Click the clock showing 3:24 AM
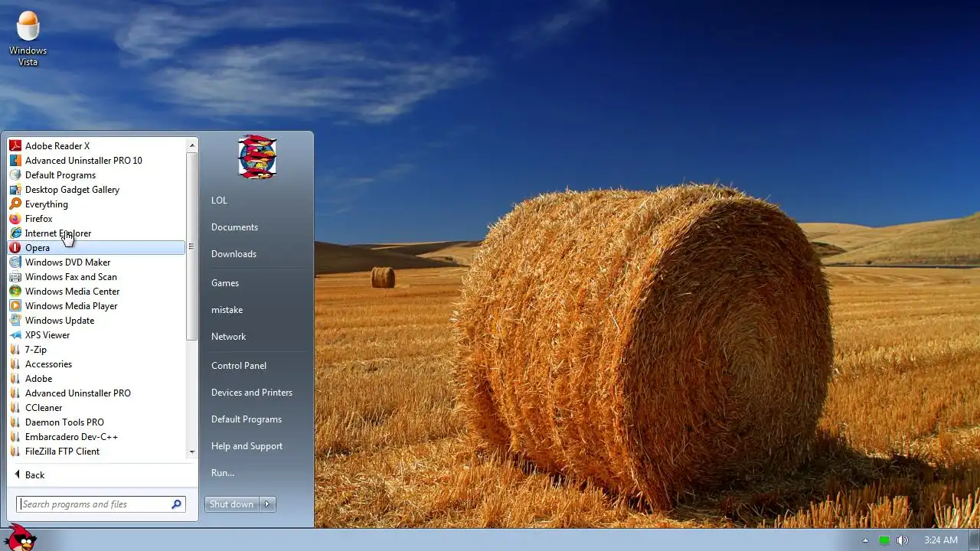This screenshot has height=551, width=980. (940, 540)
